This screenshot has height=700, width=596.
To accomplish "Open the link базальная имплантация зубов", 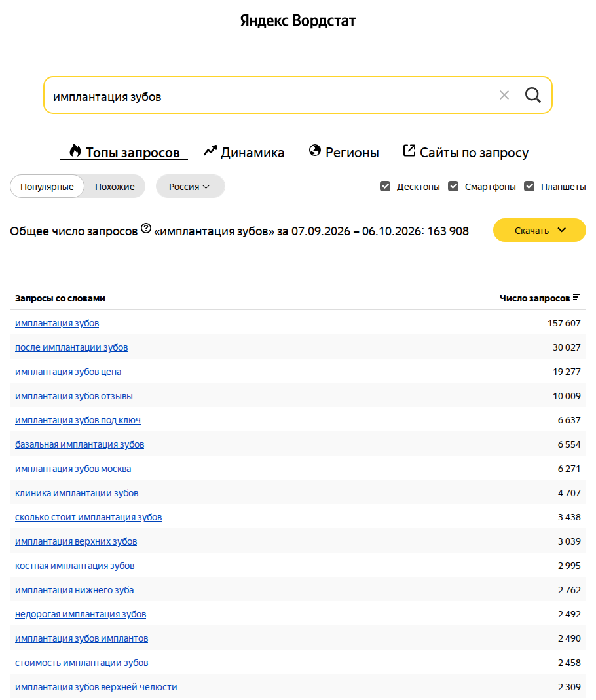I will point(80,444).
